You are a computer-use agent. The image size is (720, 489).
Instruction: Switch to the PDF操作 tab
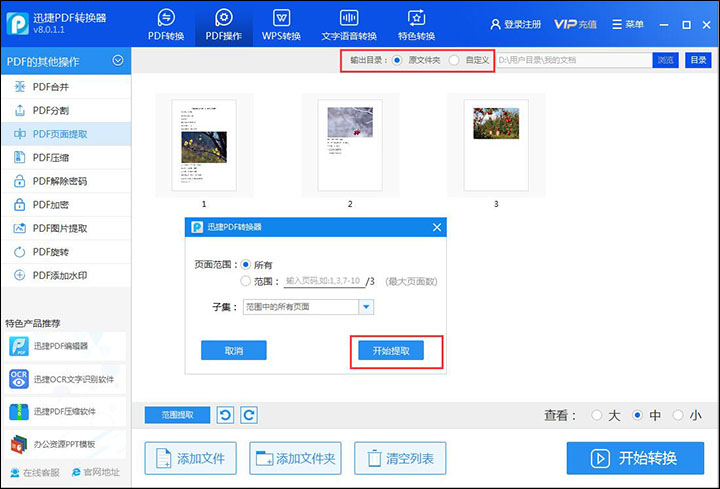pos(224,25)
